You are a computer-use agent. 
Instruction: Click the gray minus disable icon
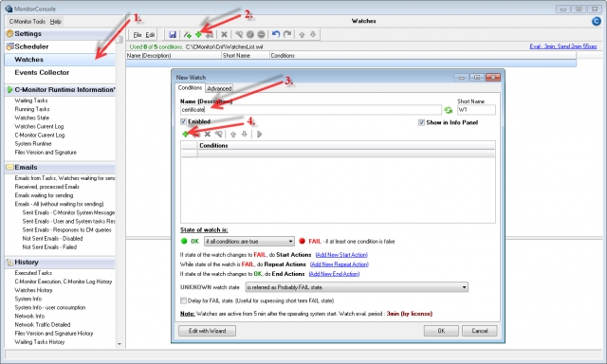pyautogui.click(x=262, y=34)
